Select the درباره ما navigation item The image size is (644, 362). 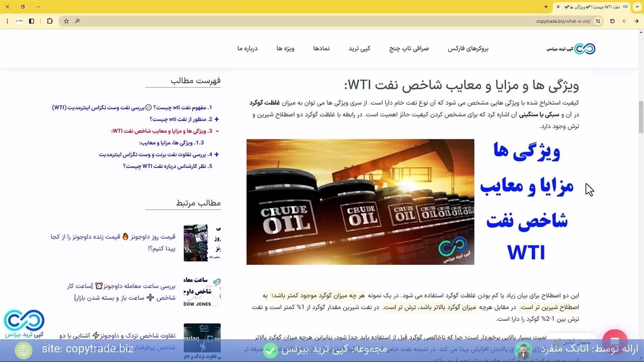[x=248, y=49]
